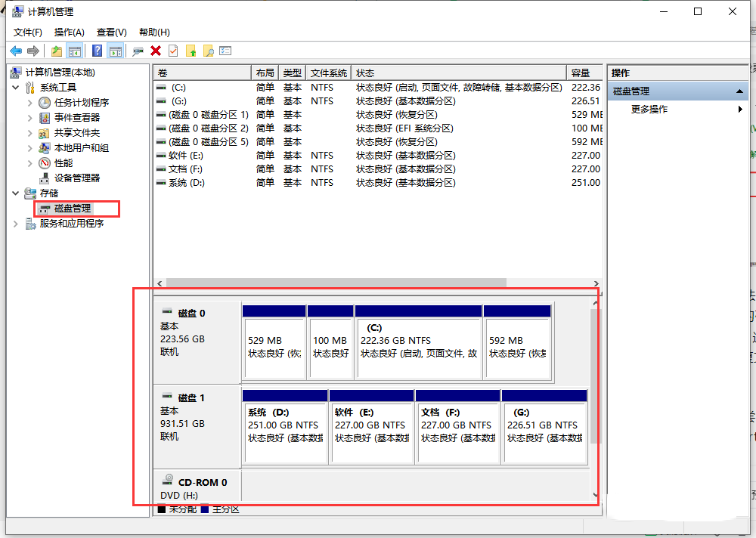Screen dimensions: 756x538
Task: Click horizontal scrollbar in volume list
Action: point(336,283)
